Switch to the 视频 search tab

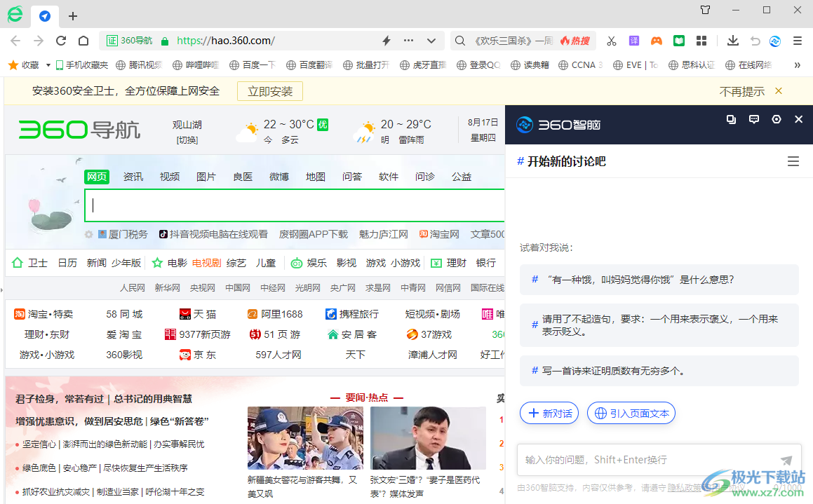170,177
